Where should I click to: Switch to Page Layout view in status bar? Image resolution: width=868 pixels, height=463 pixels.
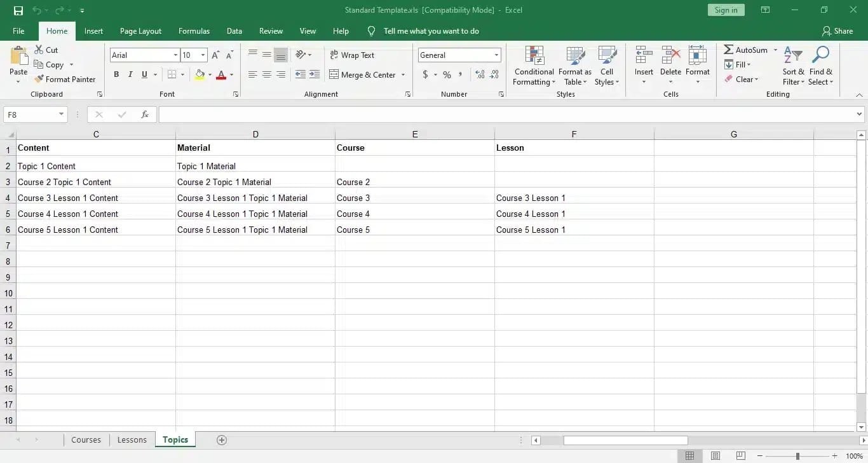click(x=715, y=456)
